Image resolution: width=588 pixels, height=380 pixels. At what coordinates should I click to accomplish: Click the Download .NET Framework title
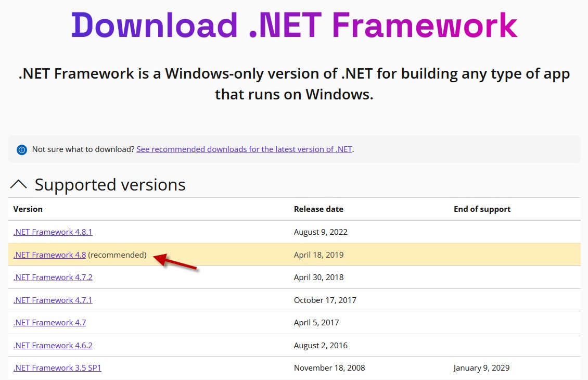[x=295, y=26]
